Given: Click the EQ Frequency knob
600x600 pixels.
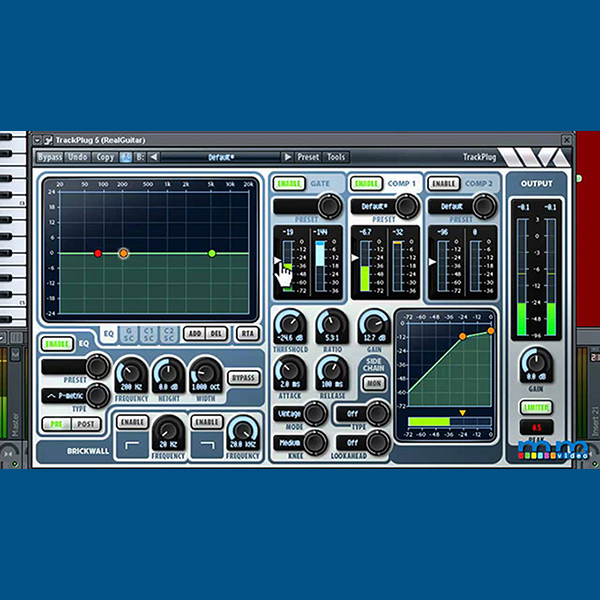Looking at the screenshot, I should 131,371.
